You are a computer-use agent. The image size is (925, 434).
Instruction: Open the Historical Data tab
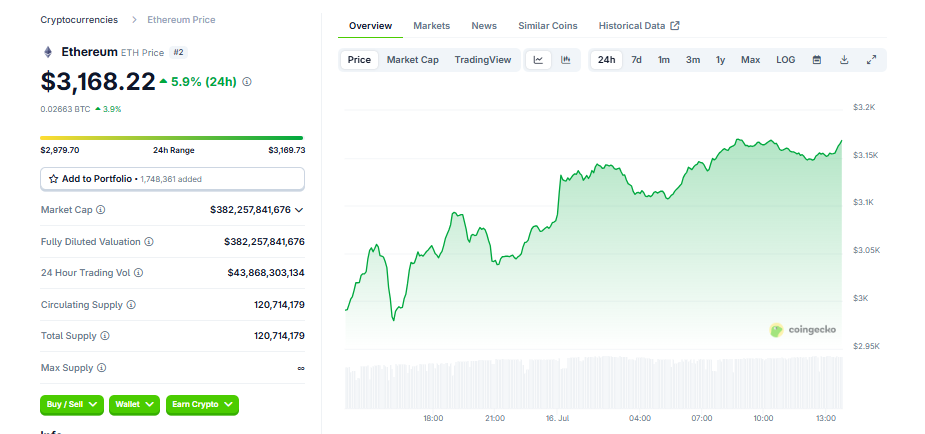[639, 26]
